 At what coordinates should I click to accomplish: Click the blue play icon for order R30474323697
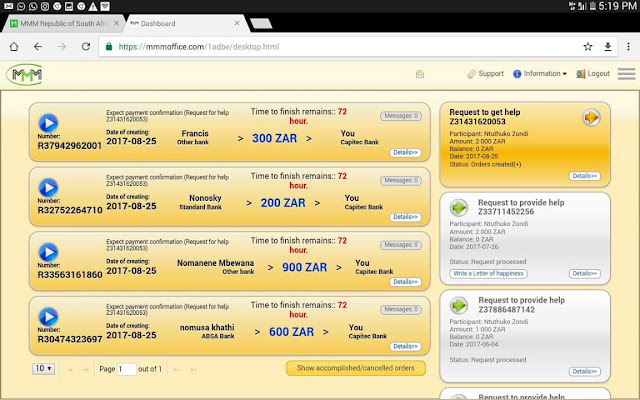pos(49,316)
